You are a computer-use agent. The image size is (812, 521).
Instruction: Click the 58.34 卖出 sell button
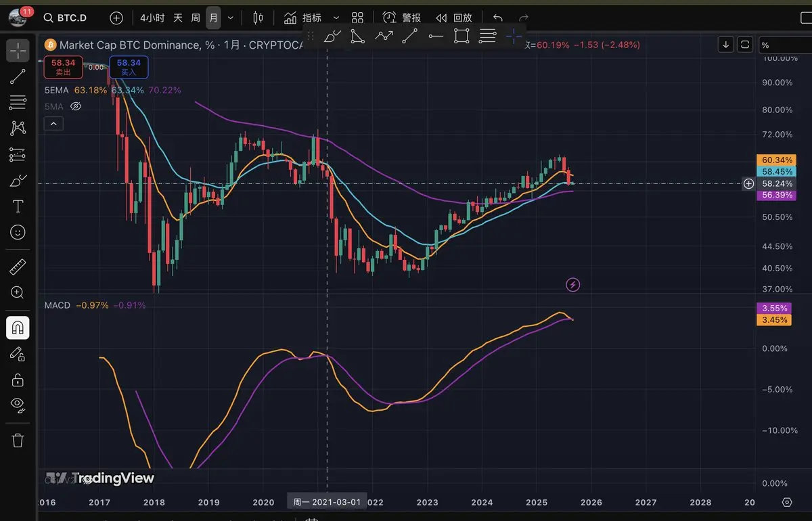click(64, 67)
